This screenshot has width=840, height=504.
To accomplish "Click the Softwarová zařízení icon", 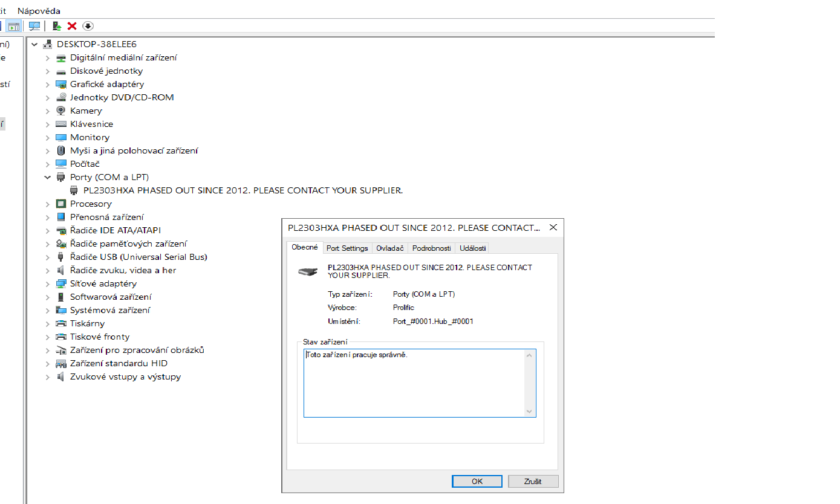I will (x=60, y=297).
